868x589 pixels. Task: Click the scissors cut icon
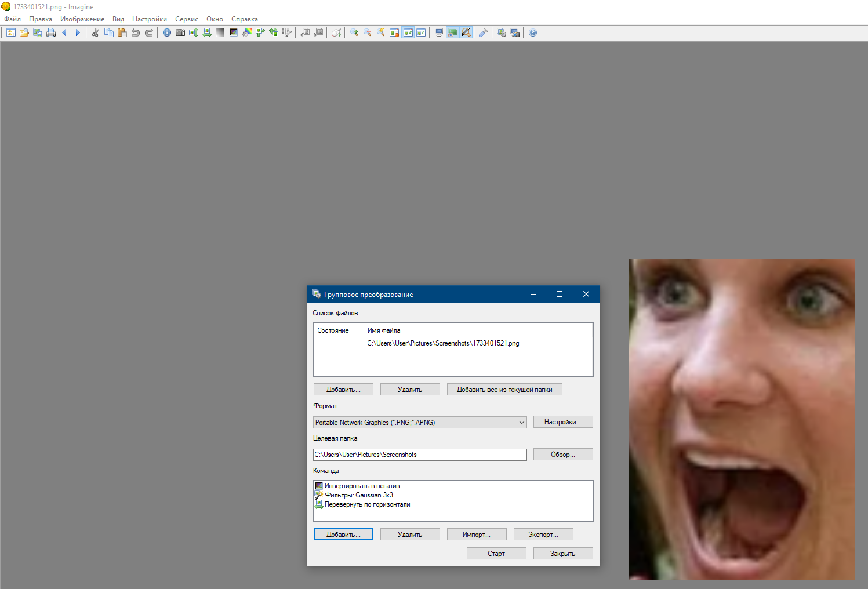(x=96, y=32)
